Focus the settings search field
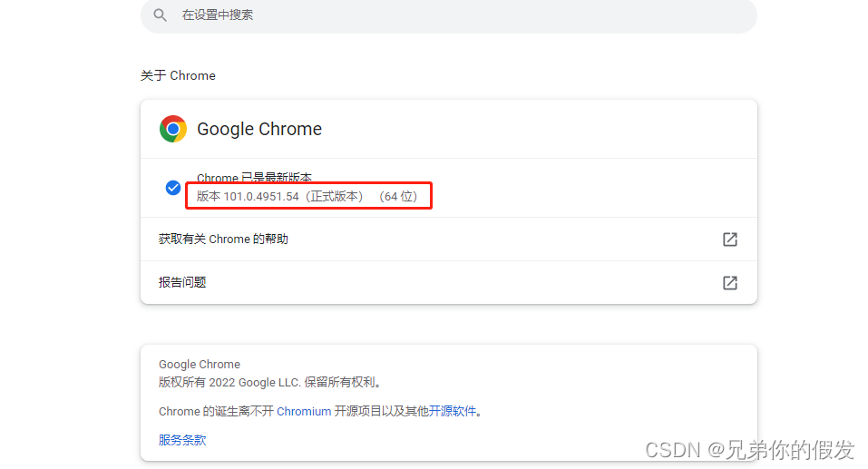 click(x=448, y=15)
